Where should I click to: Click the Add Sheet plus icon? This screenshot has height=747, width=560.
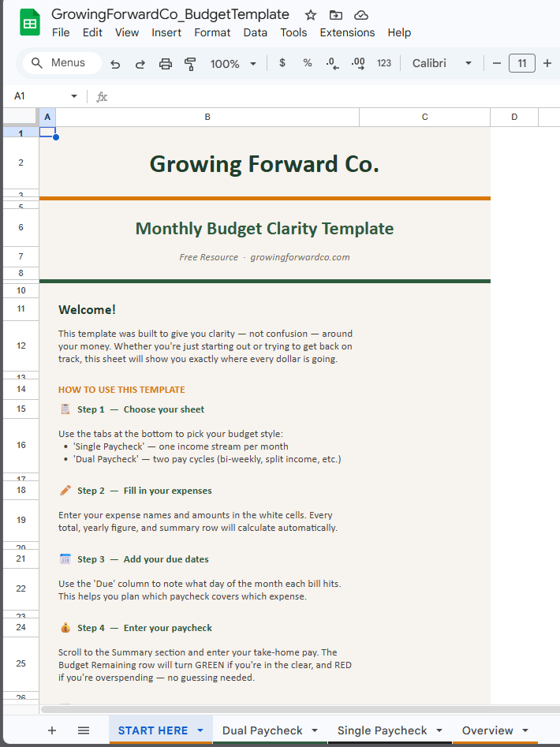52,730
